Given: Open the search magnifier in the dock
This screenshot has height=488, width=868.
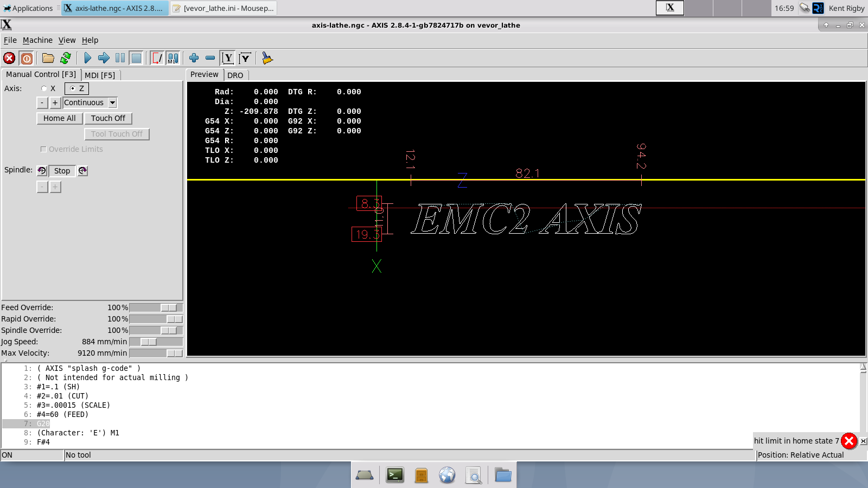Looking at the screenshot, I should [x=474, y=476].
